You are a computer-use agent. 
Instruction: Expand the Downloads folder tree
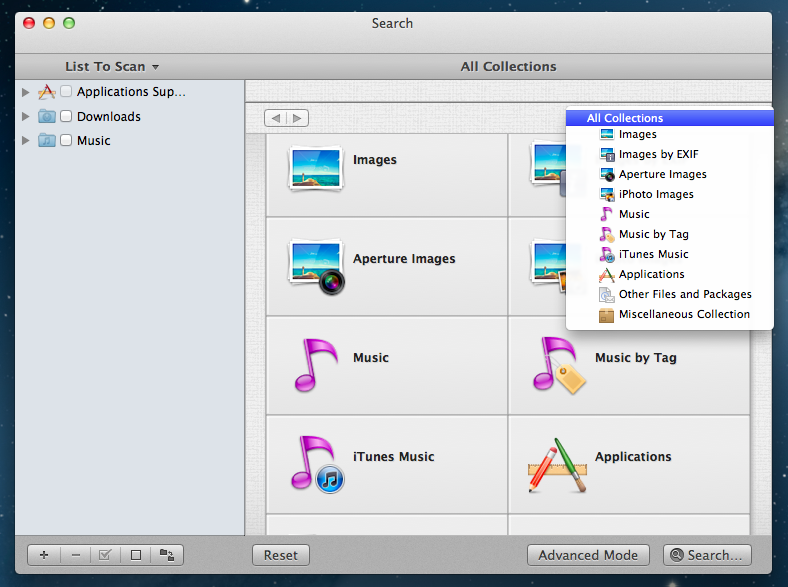pyautogui.click(x=26, y=116)
